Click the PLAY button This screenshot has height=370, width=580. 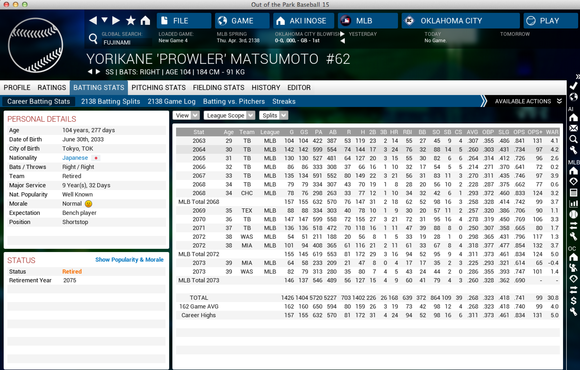[x=550, y=21]
